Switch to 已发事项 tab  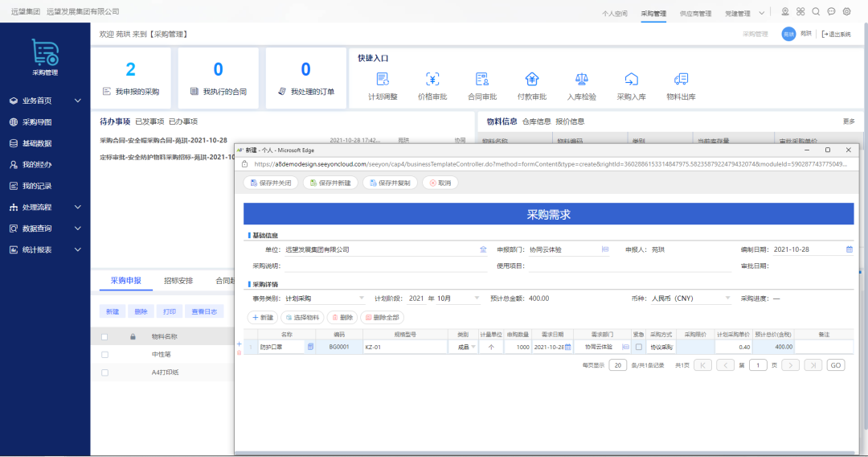click(149, 121)
